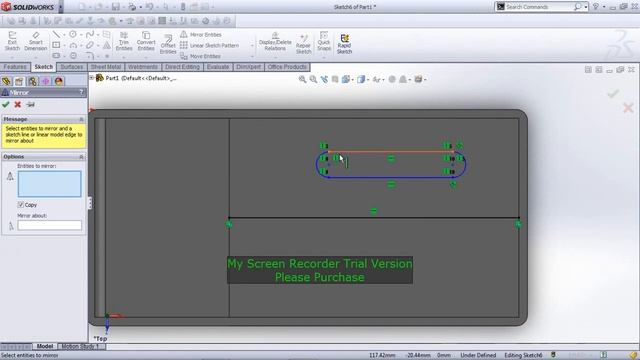Click Linear Sketch Pattern
Image resolution: width=640 pixels, height=360 pixels.
click(x=209, y=45)
